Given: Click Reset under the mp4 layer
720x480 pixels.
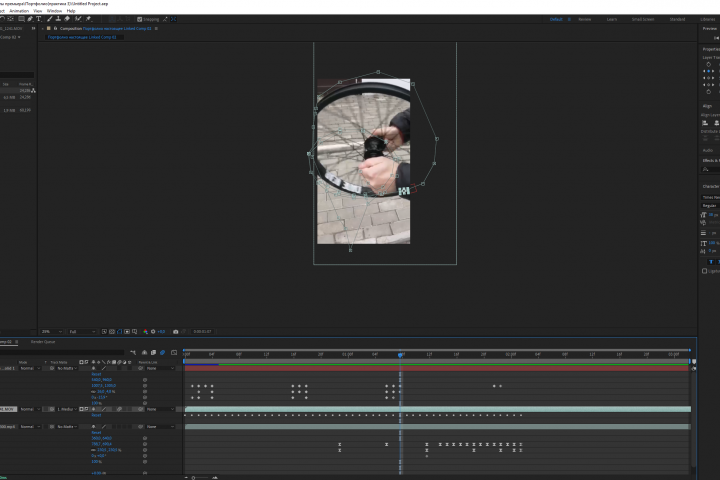Looking at the screenshot, I should (96, 433).
